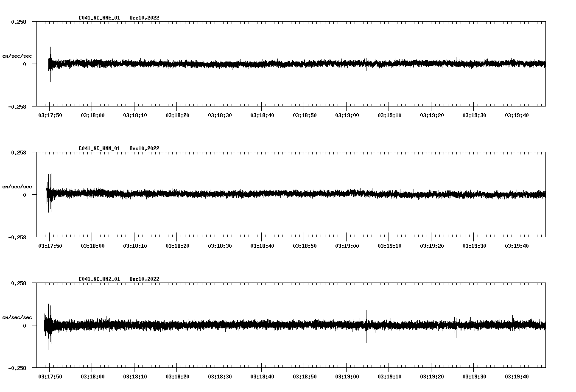Click the 03:18:30 tick on middle axis
576x392 pixels.
pyautogui.click(x=221, y=245)
